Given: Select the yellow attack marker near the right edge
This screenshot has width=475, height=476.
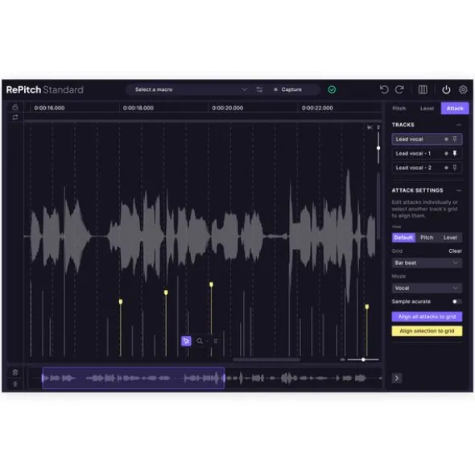Looking at the screenshot, I should (x=366, y=307).
